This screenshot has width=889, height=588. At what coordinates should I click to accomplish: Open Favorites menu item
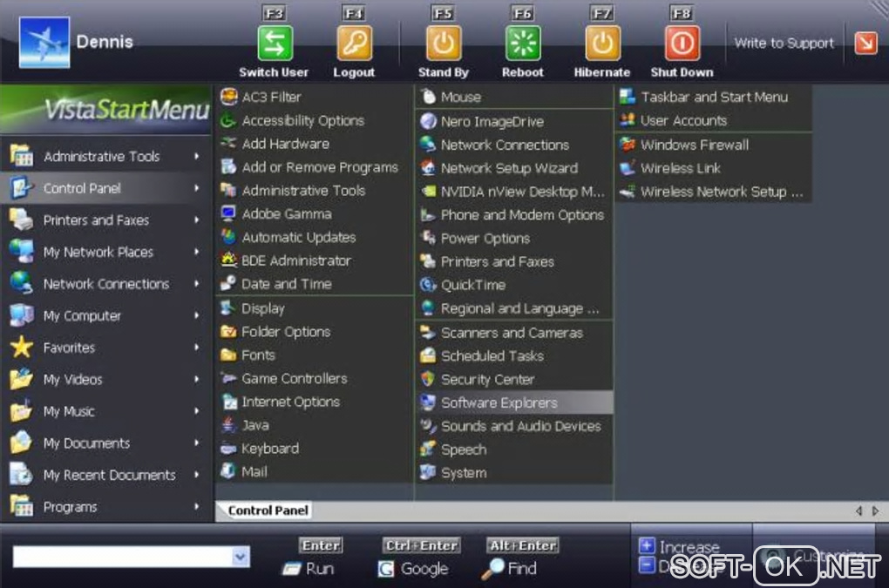pyautogui.click(x=106, y=348)
